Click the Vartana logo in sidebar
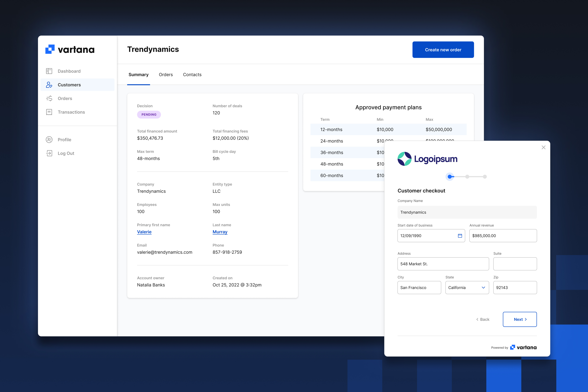 (x=70, y=49)
